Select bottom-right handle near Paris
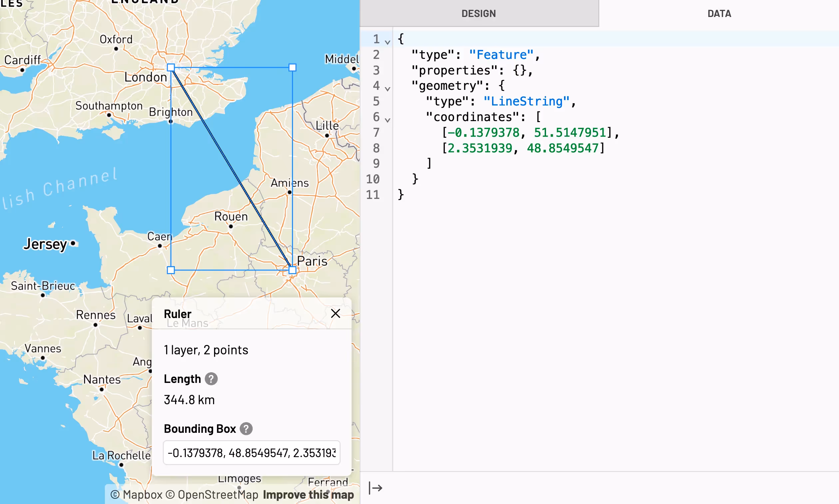839x504 pixels. pyautogui.click(x=292, y=270)
